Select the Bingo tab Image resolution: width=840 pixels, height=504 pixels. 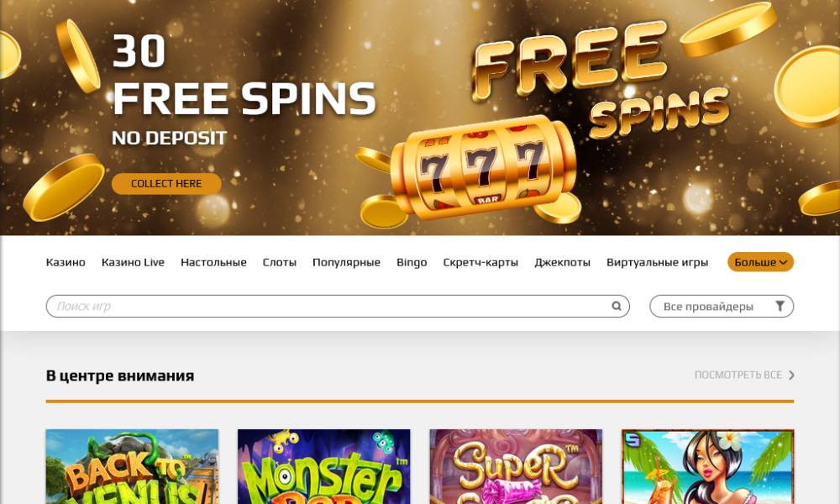(412, 262)
